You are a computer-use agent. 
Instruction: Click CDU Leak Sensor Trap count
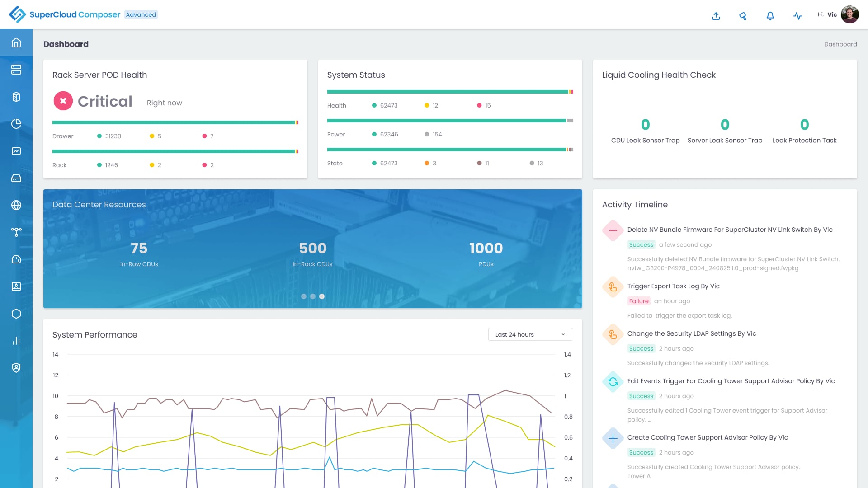click(x=645, y=125)
